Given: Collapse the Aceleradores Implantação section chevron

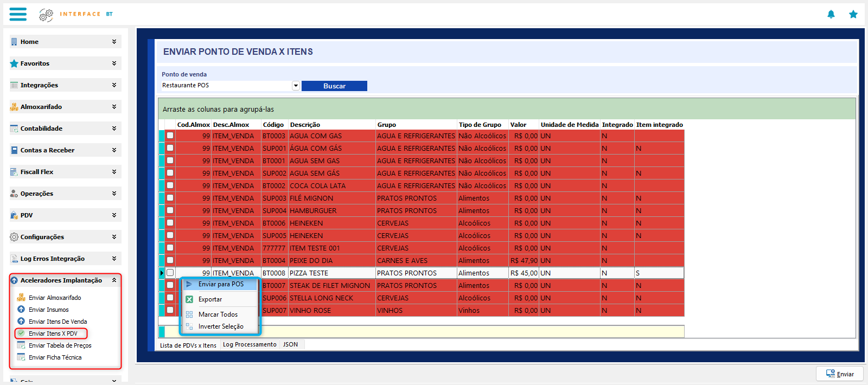Looking at the screenshot, I should click(x=114, y=280).
